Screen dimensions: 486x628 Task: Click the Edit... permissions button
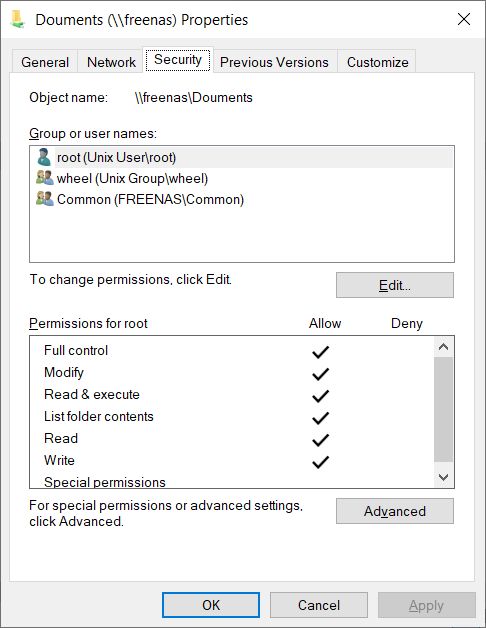point(395,285)
